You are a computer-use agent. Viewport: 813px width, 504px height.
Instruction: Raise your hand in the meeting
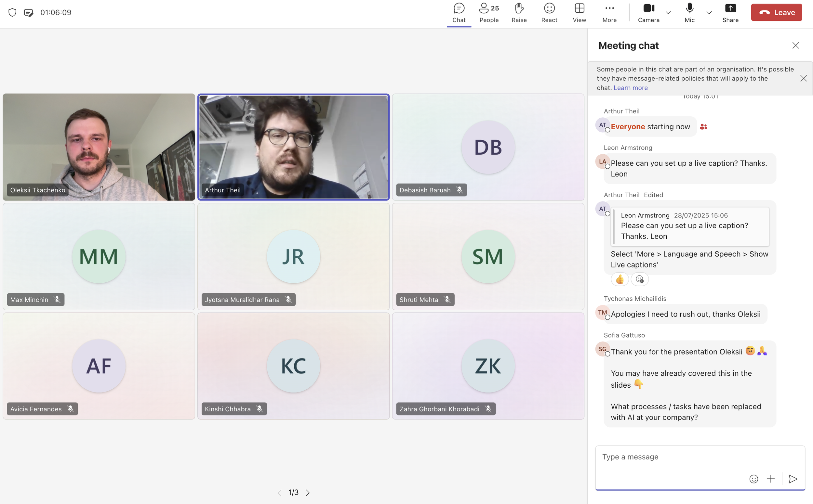[x=519, y=13]
